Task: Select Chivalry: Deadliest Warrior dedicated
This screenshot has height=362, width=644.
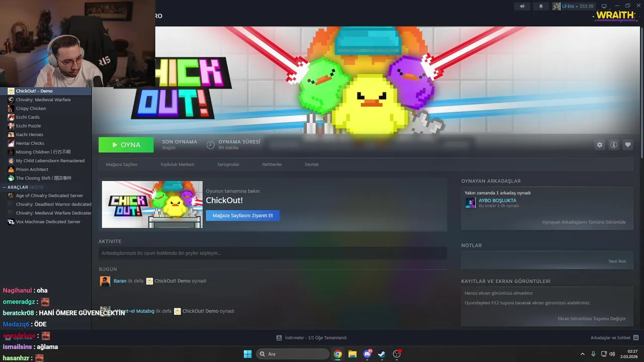Action: coord(46,204)
